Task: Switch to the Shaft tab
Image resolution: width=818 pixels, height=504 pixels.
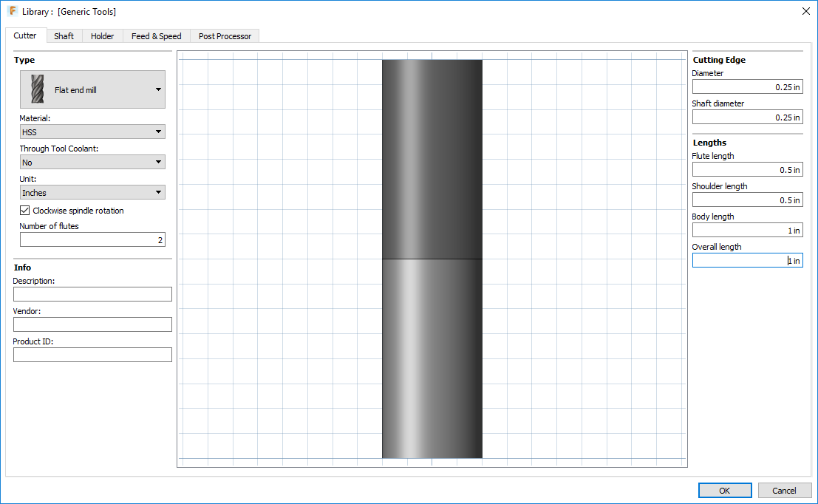Action: tap(64, 36)
